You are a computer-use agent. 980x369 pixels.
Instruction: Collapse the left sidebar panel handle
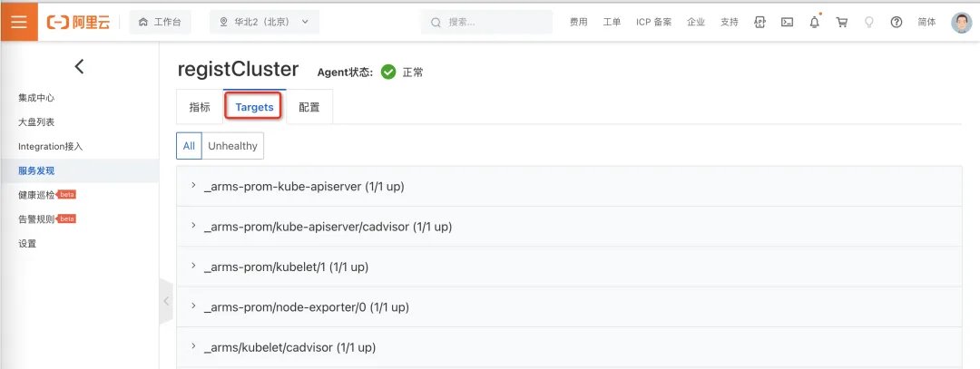coord(166,301)
